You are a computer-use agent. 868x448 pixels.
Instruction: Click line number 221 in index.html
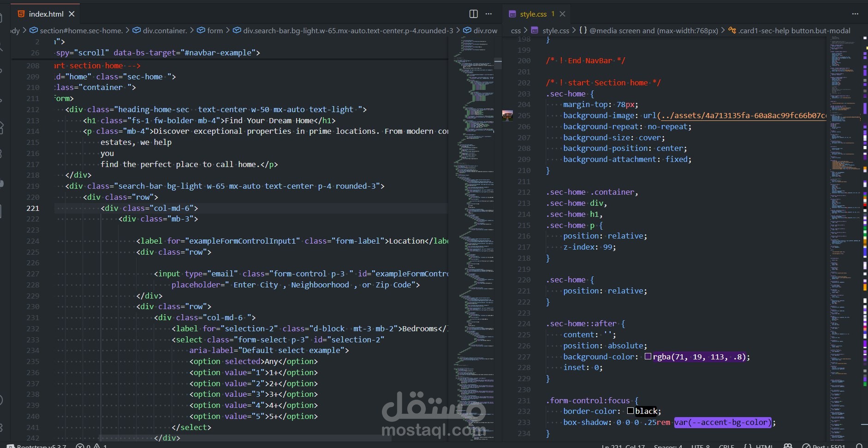click(x=33, y=208)
